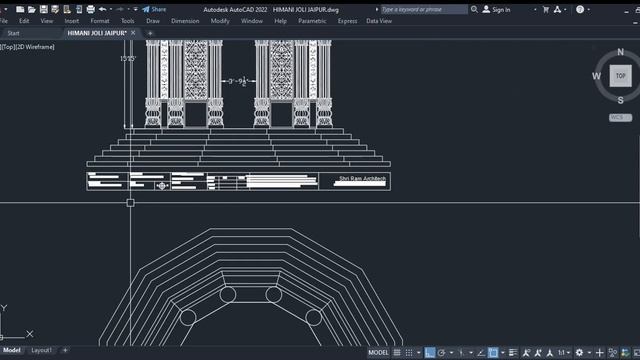The image size is (640, 360).
Task: Click the Redo arrow icon
Action: (x=120, y=9)
